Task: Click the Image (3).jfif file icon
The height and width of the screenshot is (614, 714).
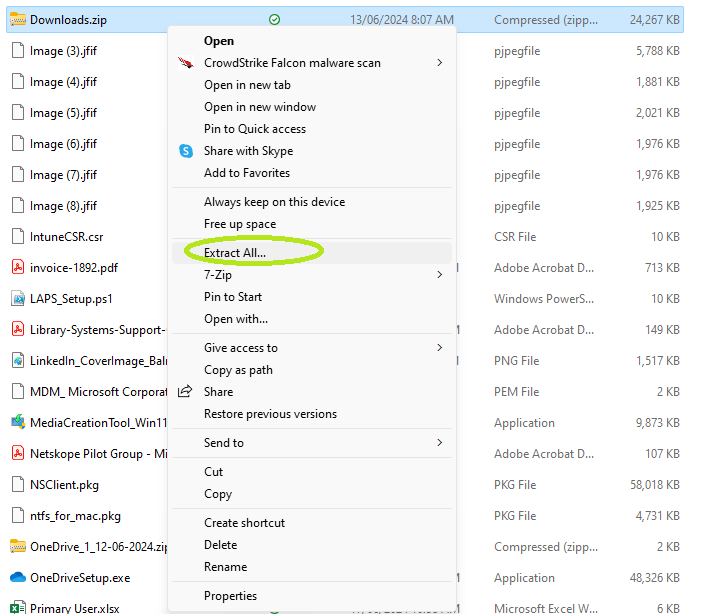Action: click(x=18, y=51)
